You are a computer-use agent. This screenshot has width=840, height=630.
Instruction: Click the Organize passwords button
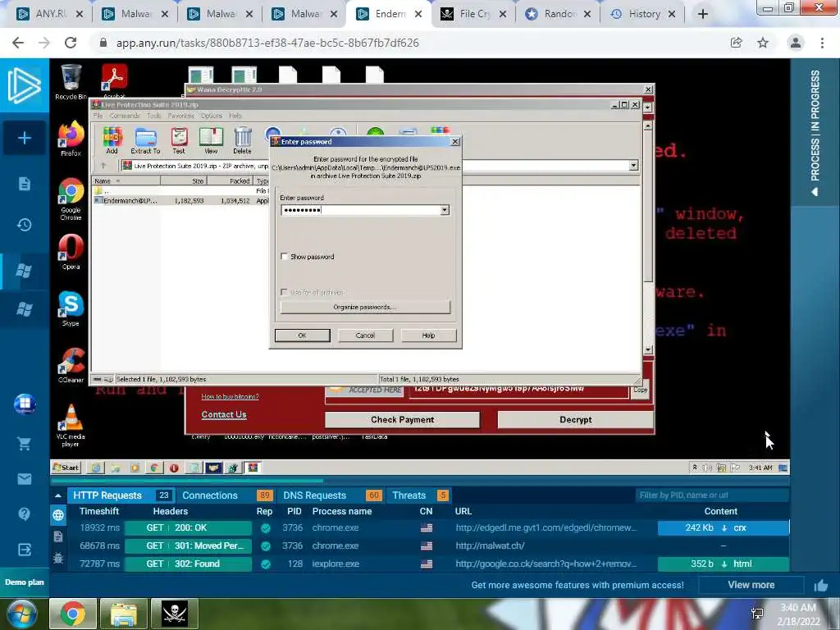pos(365,307)
